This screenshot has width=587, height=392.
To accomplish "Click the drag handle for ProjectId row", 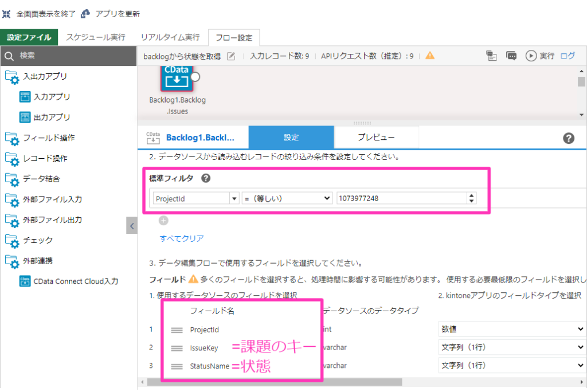I will [x=177, y=330].
